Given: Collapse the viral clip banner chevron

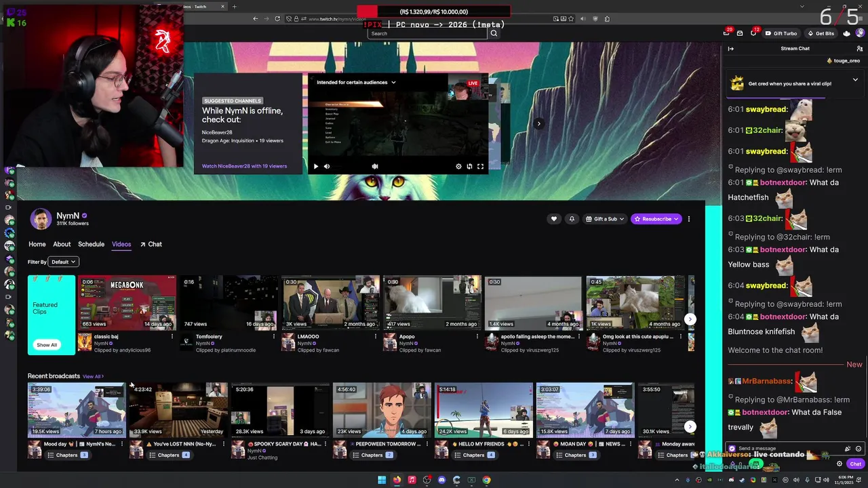Looking at the screenshot, I should click(855, 80).
